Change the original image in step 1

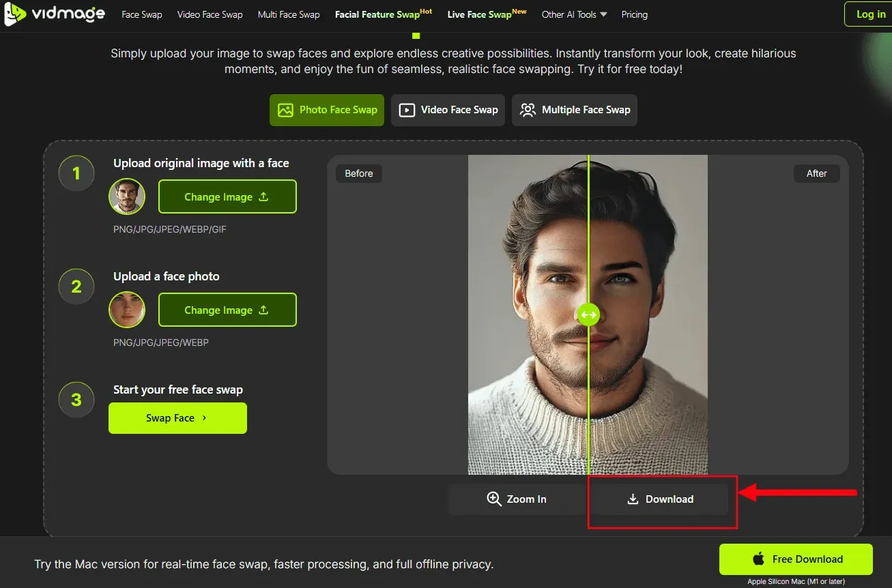[x=227, y=196]
